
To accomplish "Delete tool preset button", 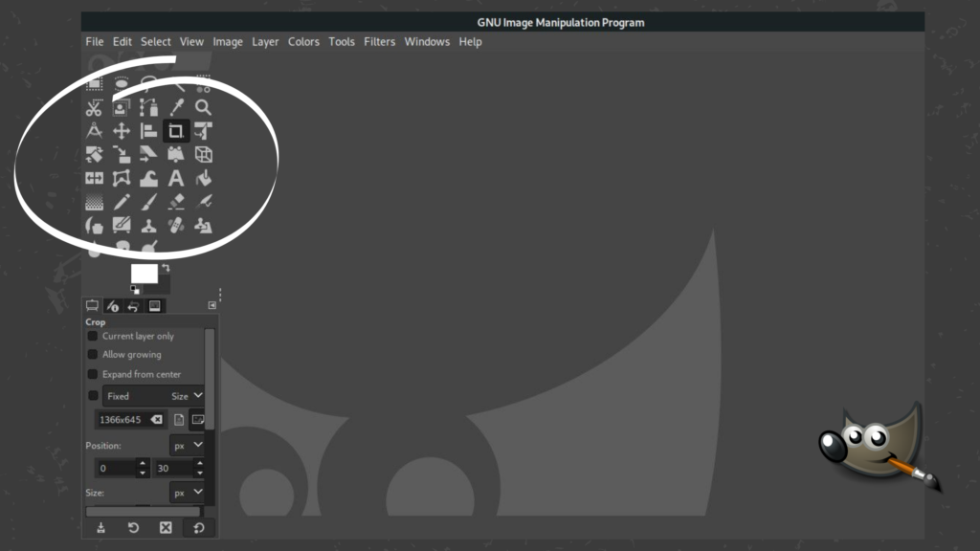I will click(x=166, y=528).
